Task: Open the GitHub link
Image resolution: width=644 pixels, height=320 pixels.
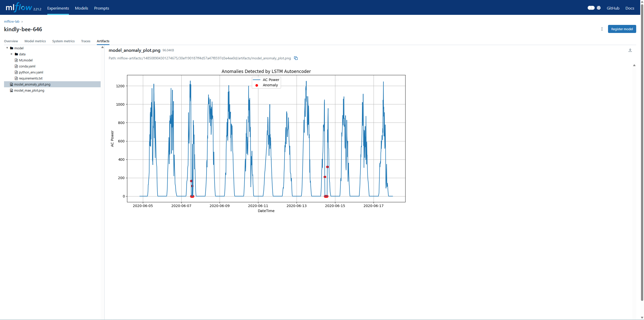Action: (613, 8)
